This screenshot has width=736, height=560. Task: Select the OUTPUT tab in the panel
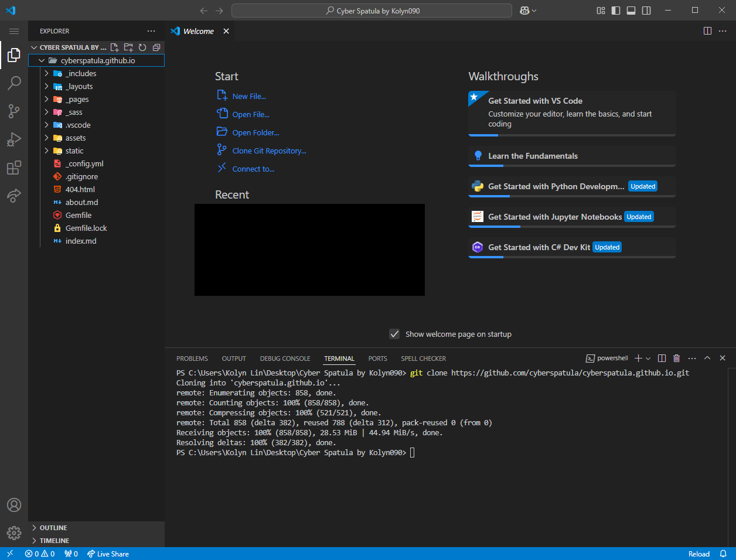233,358
